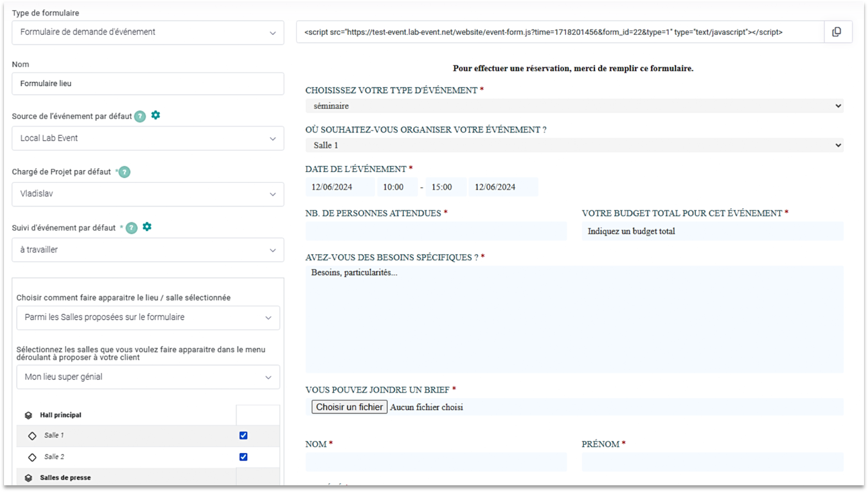Viewport: 868px width, 492px height.
Task: Click the 'CHOISISSEZ VOTRE TYPE D'ÉVÉNEMENT' label
Action: click(392, 91)
